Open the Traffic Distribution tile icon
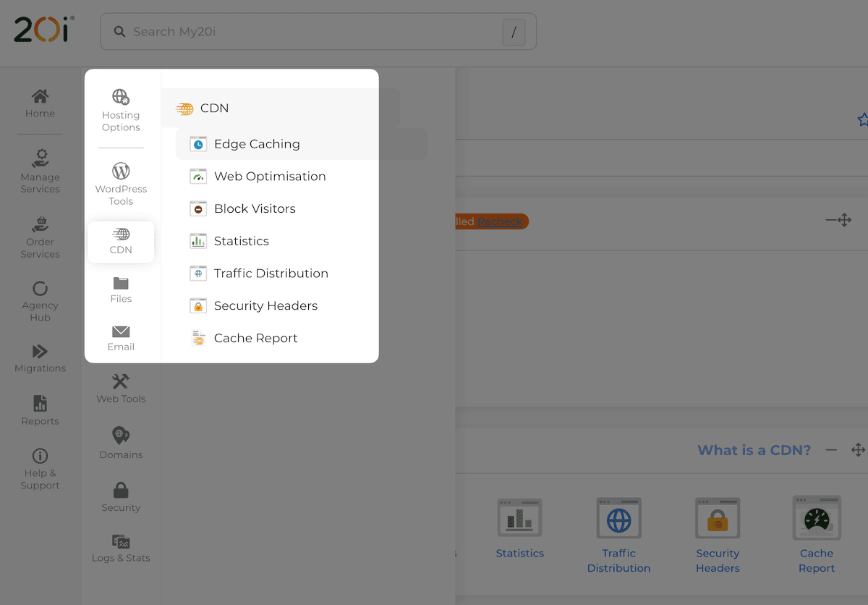This screenshot has width=868, height=605. (618, 517)
